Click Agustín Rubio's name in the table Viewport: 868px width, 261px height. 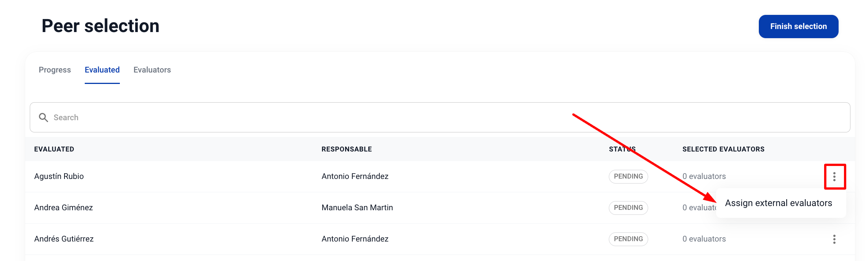click(59, 176)
